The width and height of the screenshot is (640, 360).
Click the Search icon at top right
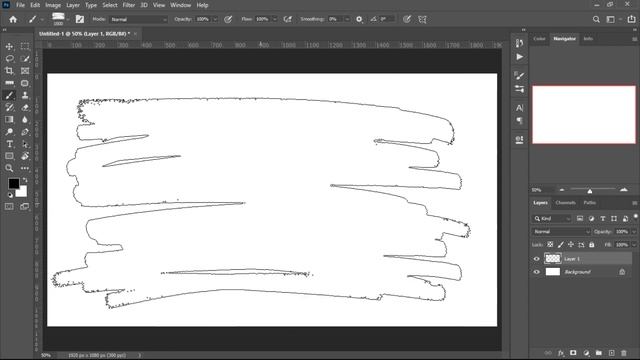[596, 19]
